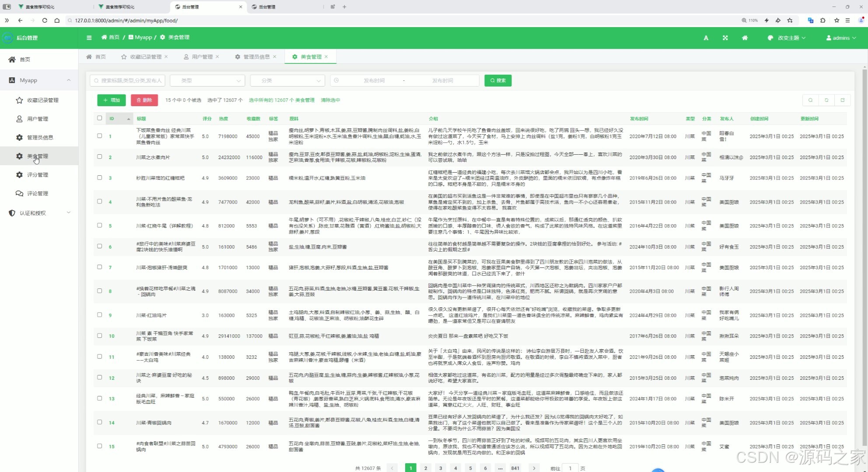Click the home icon in the green header
This screenshot has width=868, height=472.
coord(745,38)
